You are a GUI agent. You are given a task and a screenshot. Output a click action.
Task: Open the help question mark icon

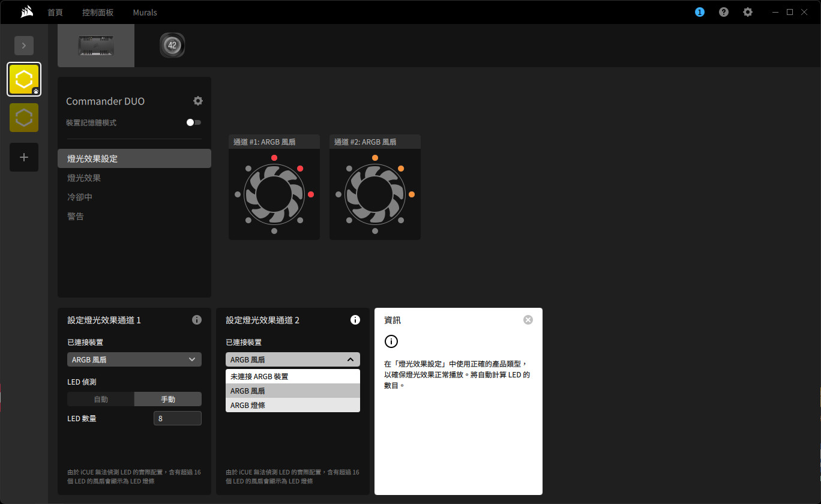tap(724, 12)
